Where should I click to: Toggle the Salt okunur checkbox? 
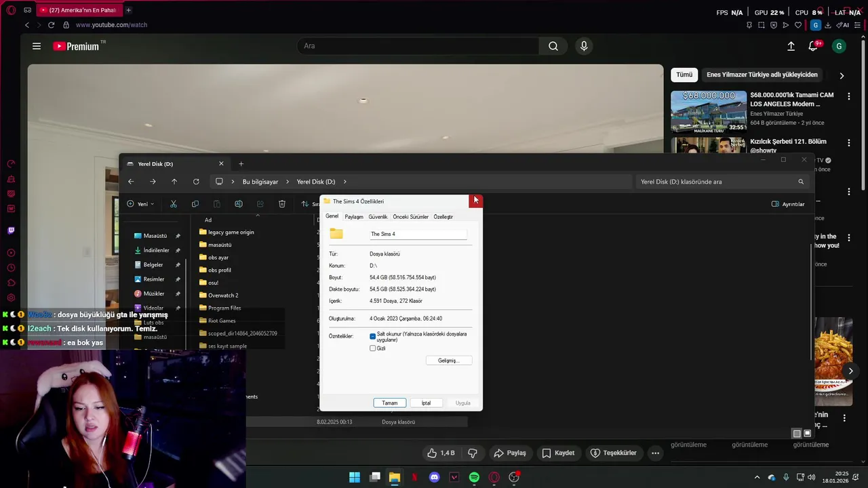(372, 336)
